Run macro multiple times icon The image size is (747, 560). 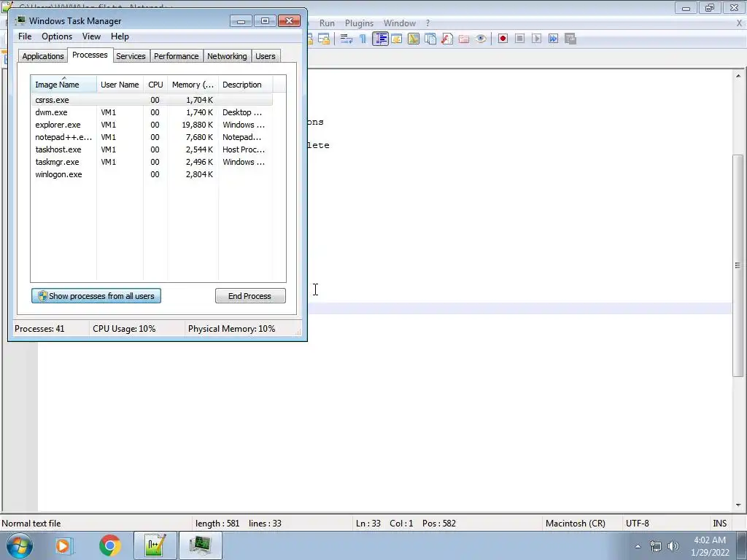click(553, 39)
